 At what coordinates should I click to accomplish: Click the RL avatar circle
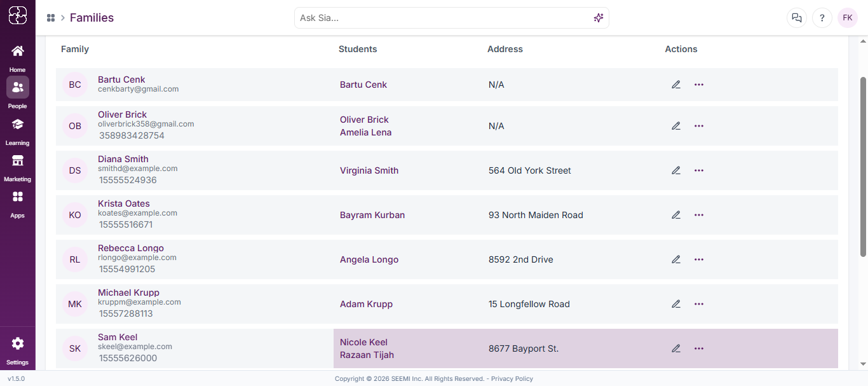pyautogui.click(x=75, y=259)
